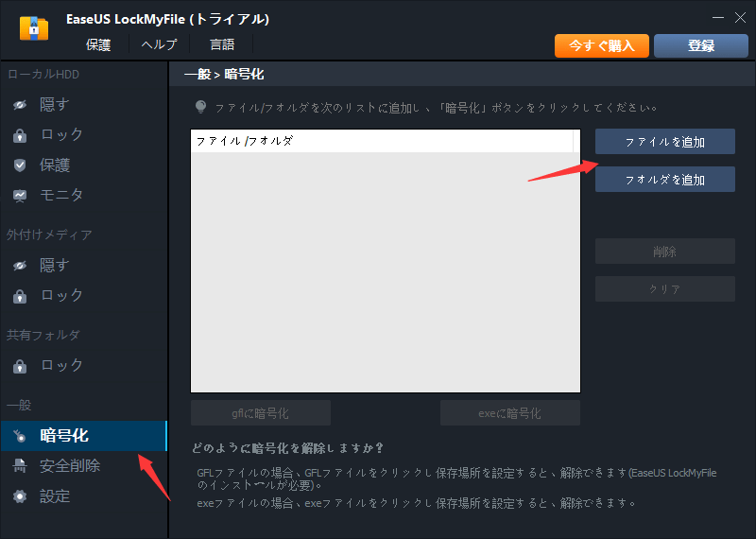756x539 pixels.
Task: Click the padlock icon under 外付けメディア
Action: pos(20,296)
